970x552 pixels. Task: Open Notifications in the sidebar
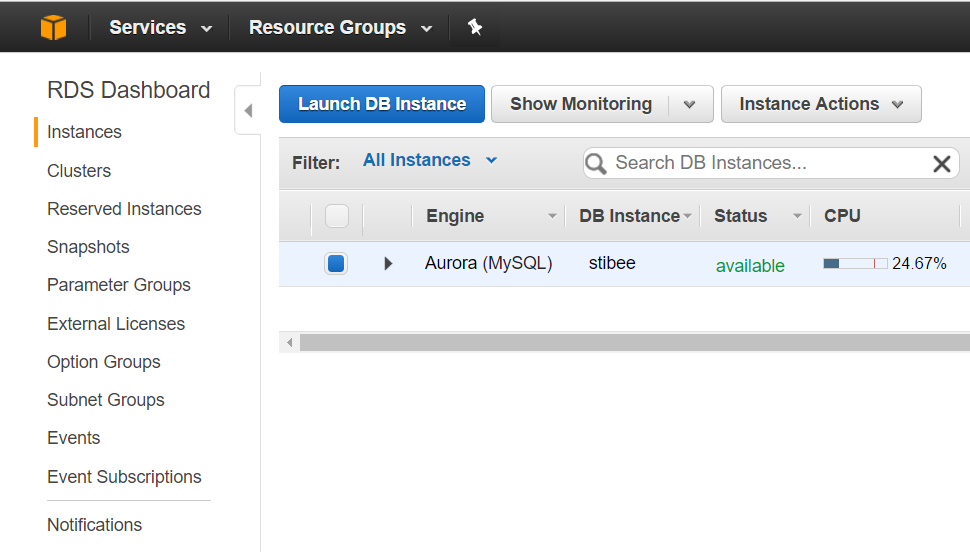point(95,525)
